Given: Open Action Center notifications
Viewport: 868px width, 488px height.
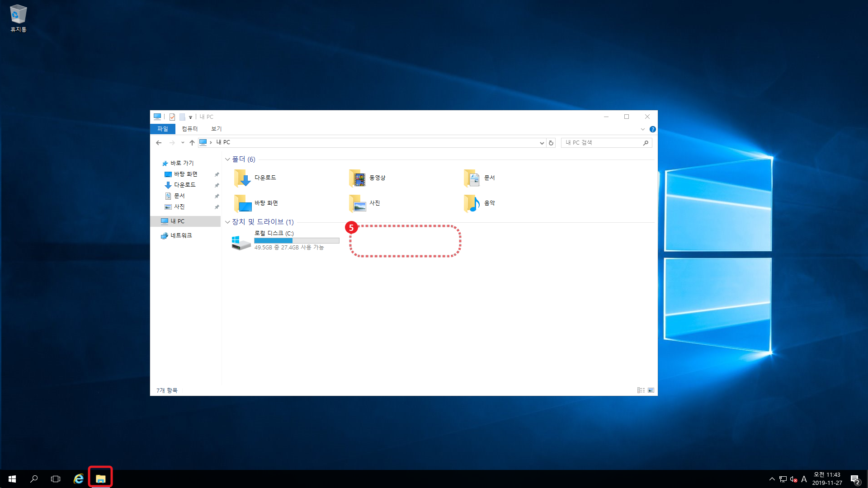Looking at the screenshot, I should click(x=855, y=479).
